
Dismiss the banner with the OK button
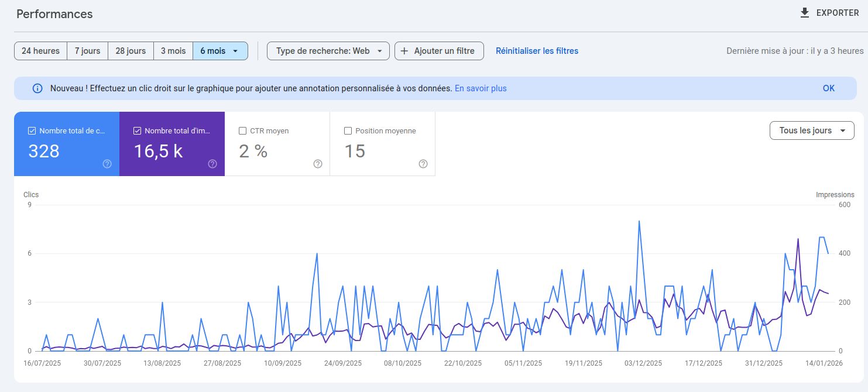(x=828, y=88)
